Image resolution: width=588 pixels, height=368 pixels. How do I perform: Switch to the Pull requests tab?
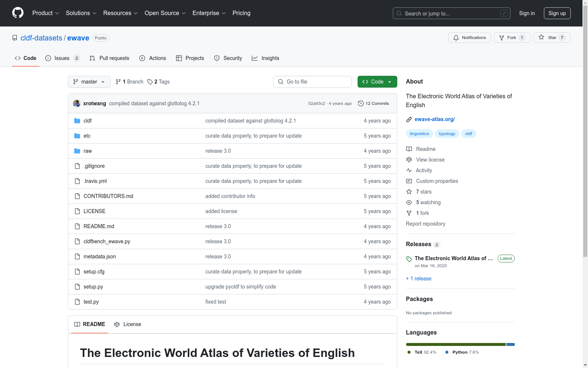coord(110,58)
